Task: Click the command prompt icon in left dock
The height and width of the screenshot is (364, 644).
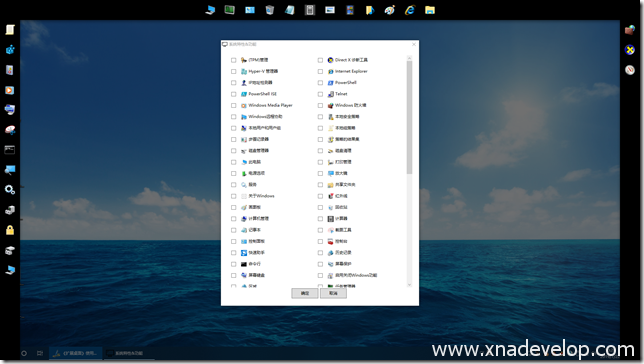Action: tap(10, 150)
